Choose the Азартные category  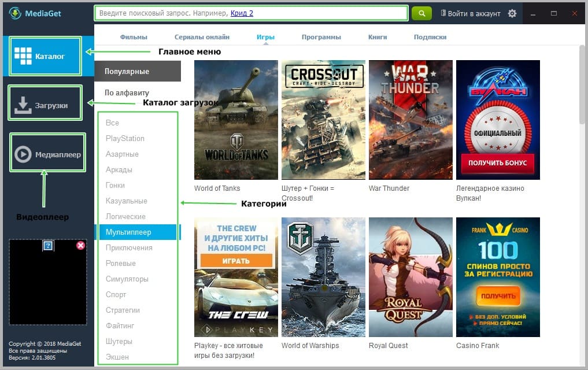[122, 154]
